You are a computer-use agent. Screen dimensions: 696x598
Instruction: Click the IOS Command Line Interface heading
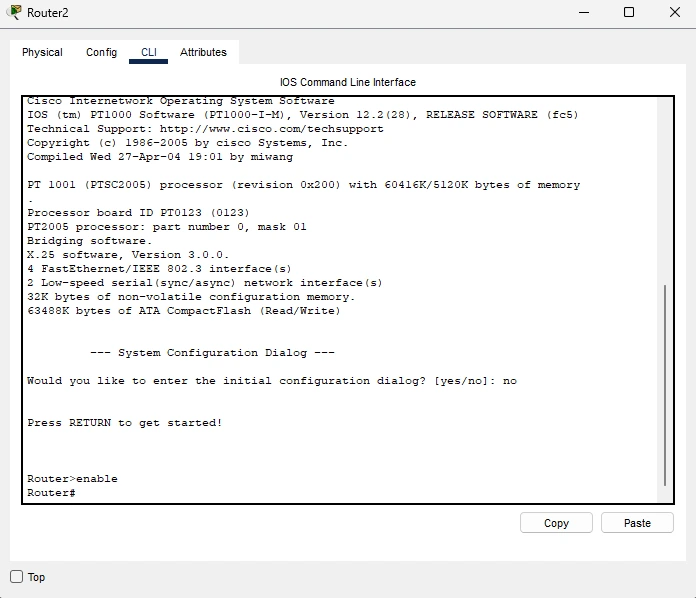point(348,82)
